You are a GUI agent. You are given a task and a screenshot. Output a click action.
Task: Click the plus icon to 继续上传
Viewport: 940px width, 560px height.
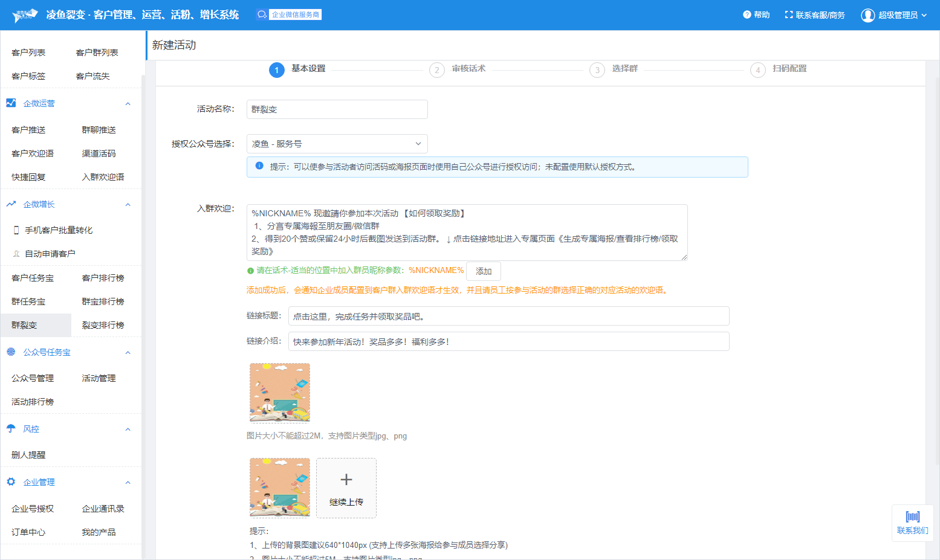(346, 480)
